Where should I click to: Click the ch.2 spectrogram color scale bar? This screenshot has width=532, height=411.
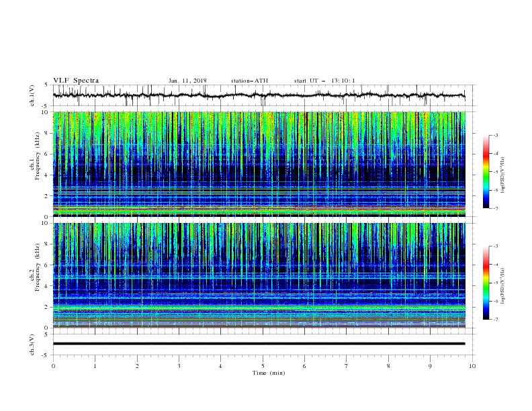tap(486, 283)
